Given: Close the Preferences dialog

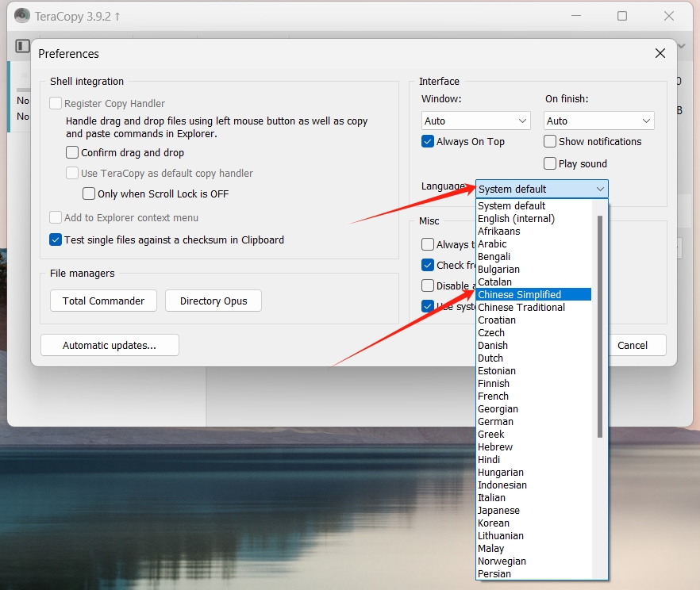Looking at the screenshot, I should 660,53.
